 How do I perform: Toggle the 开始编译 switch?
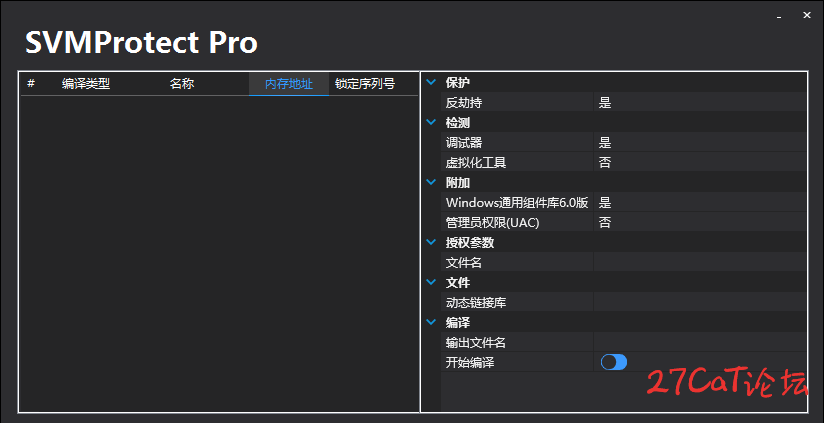[614, 362]
